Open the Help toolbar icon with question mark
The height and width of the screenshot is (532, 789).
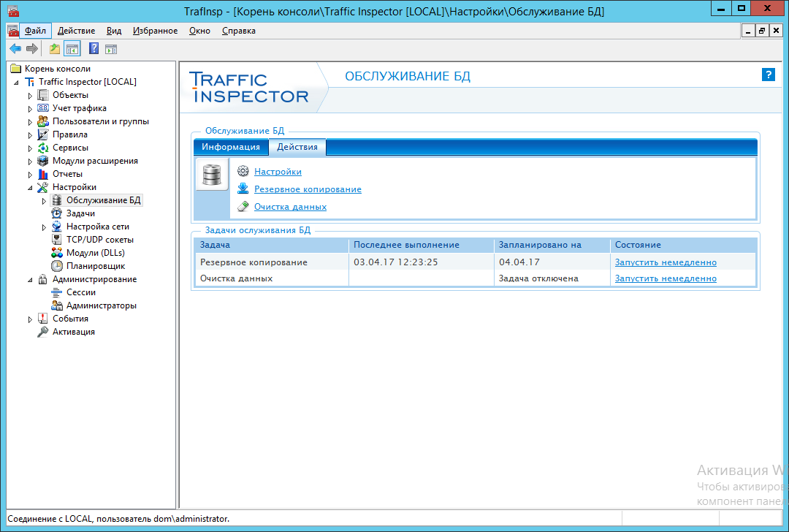94,49
